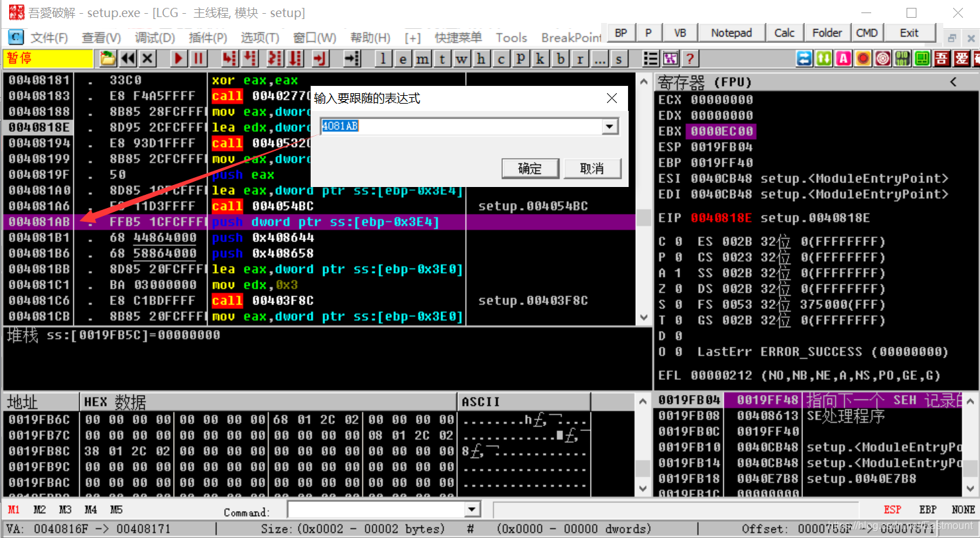Image resolution: width=980 pixels, height=538 pixels.
Task: Open the 选项(T) menu
Action: tap(260, 38)
